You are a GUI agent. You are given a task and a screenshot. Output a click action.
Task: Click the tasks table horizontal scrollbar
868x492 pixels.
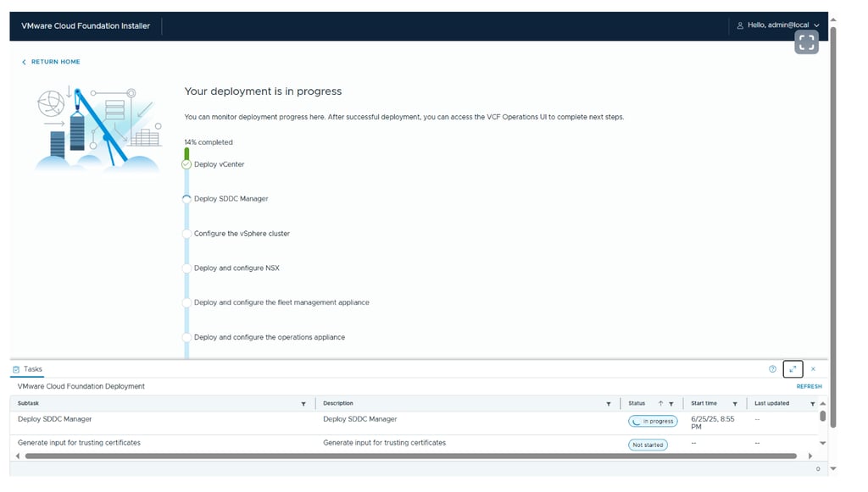click(x=411, y=456)
